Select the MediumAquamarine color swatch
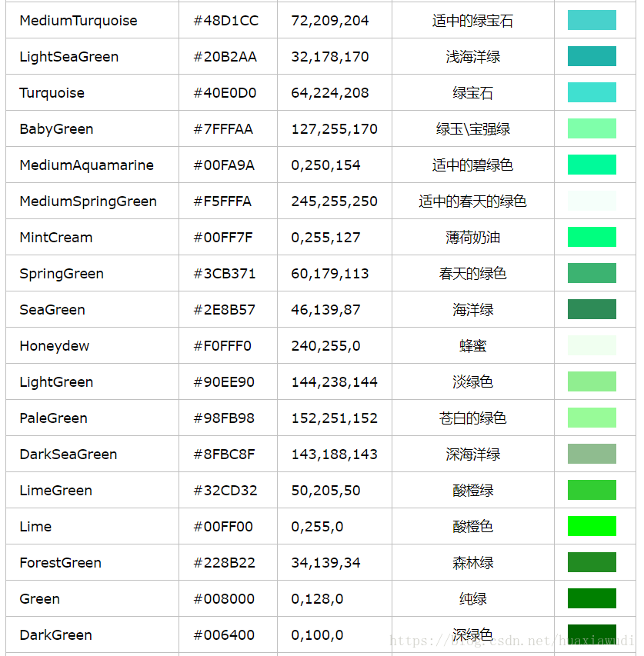The height and width of the screenshot is (656, 644). (x=592, y=165)
